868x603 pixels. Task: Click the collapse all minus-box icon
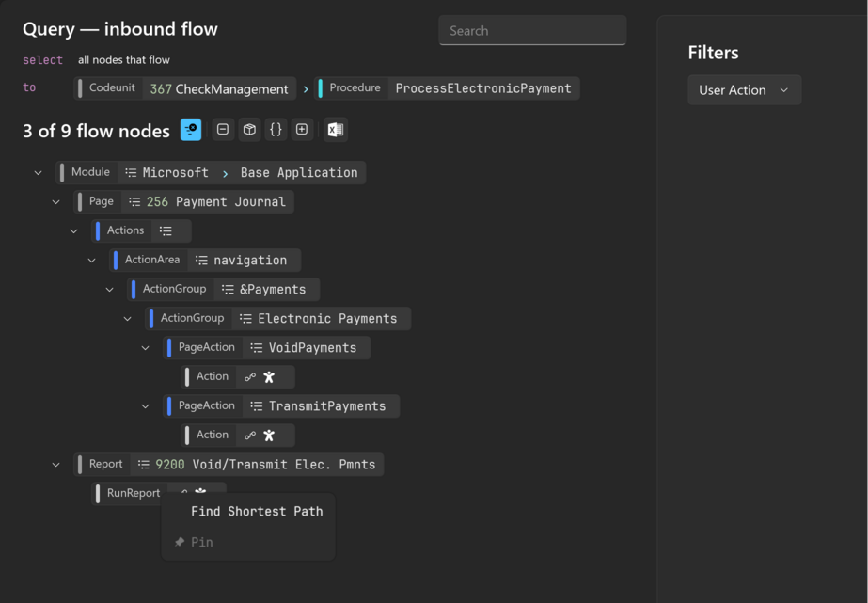pyautogui.click(x=223, y=130)
